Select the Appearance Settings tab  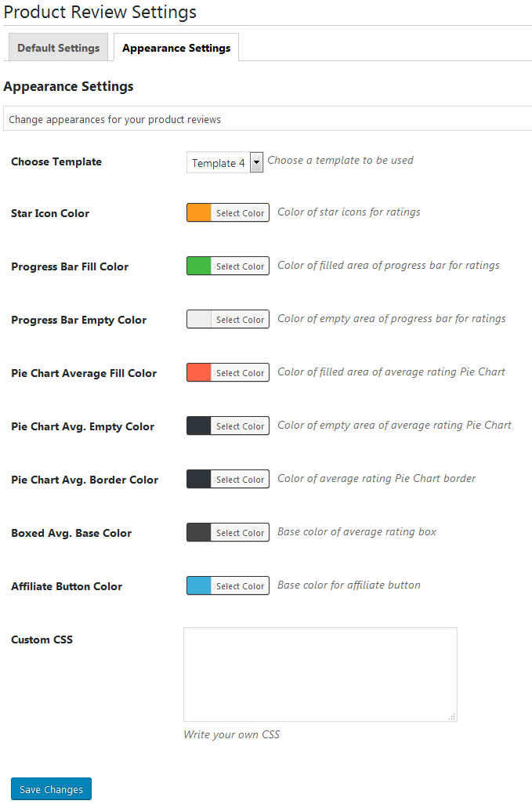176,48
